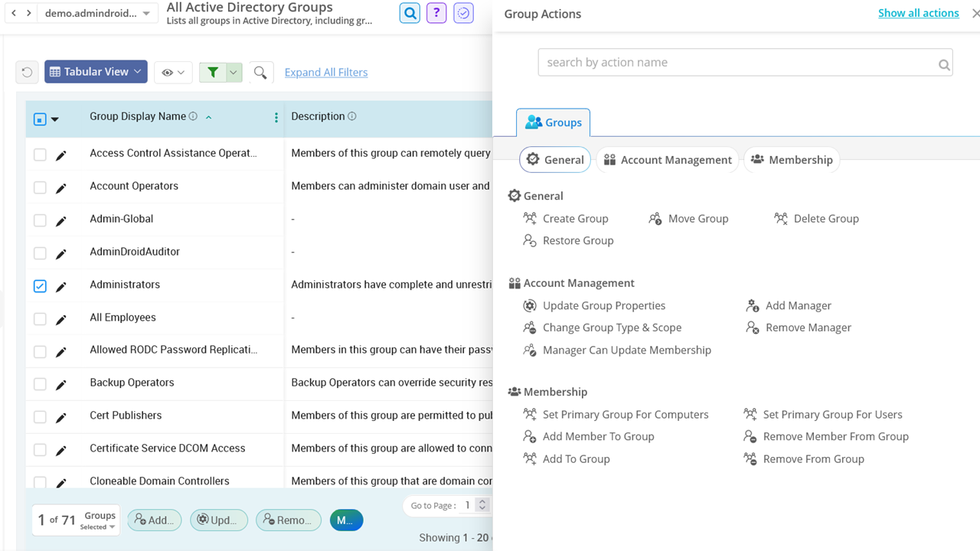Viewport: 980px width, 551px height.
Task: Select the Add Member To Group action
Action: pyautogui.click(x=529, y=436)
